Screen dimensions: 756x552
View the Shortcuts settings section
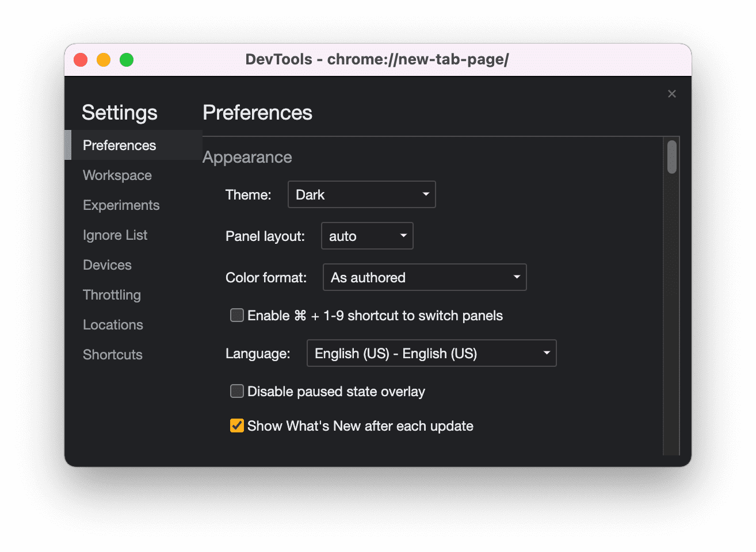point(112,354)
